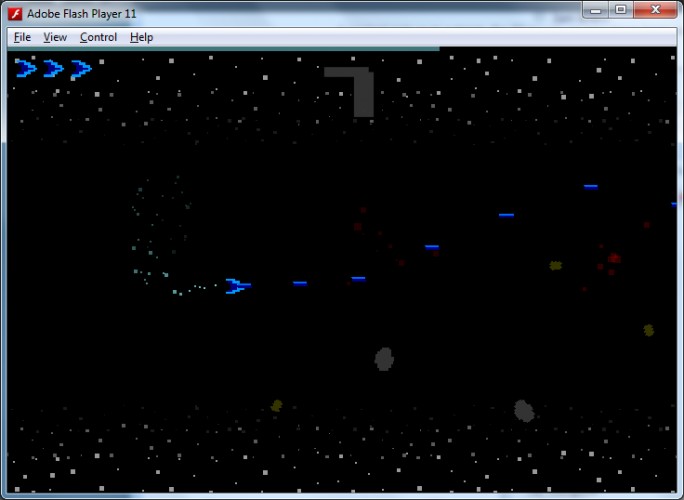Click the gray score digit 7
The height and width of the screenshot is (500, 684).
349,92
